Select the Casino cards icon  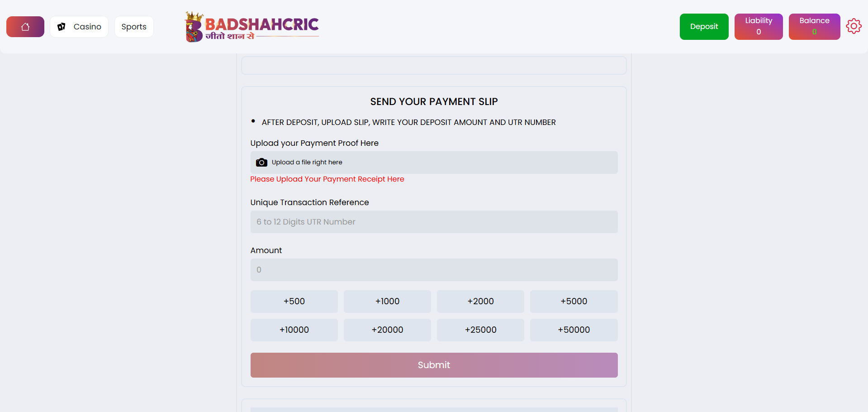point(62,26)
